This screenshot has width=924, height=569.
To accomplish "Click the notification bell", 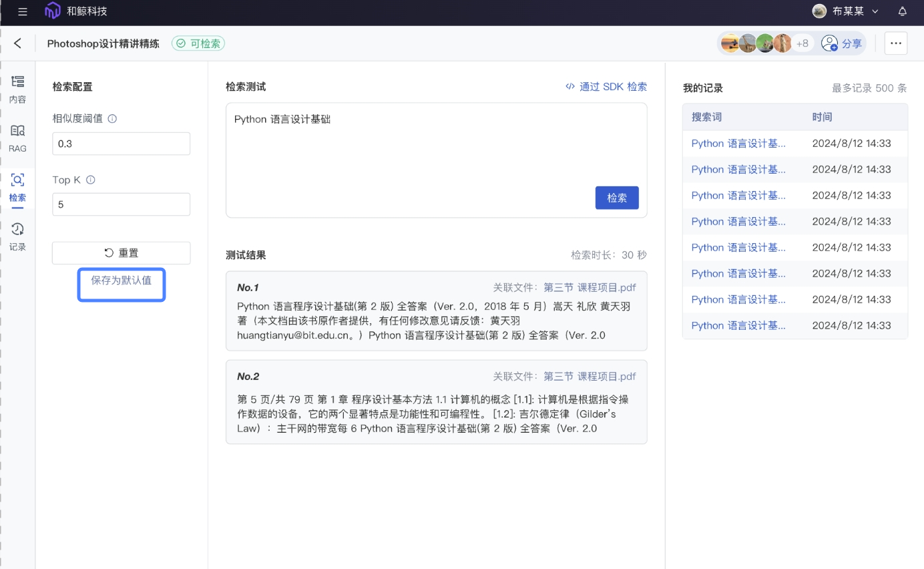I will coord(901,11).
